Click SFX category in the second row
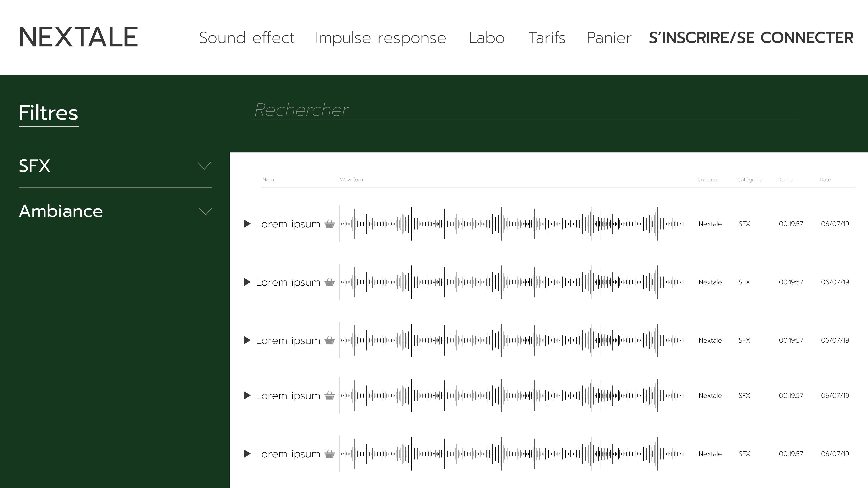The height and width of the screenshot is (488, 868). click(744, 282)
